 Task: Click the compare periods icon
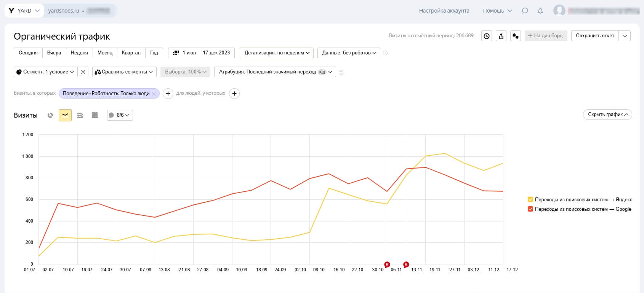[x=516, y=36]
